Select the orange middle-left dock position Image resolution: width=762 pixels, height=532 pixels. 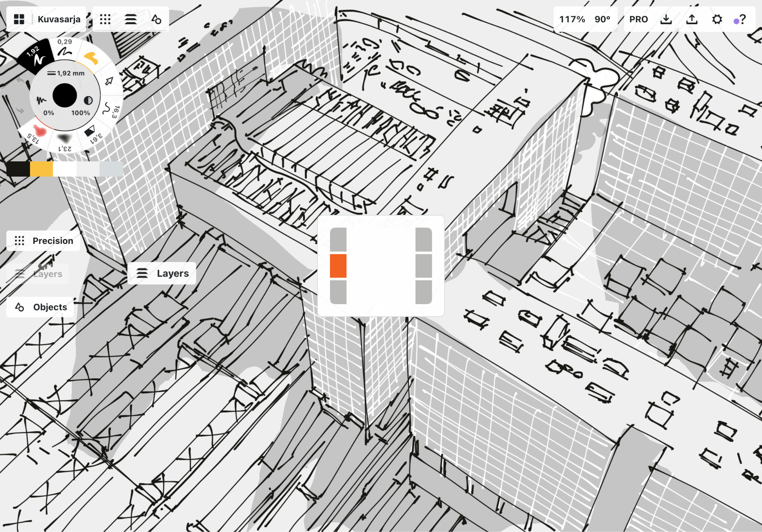point(338,266)
